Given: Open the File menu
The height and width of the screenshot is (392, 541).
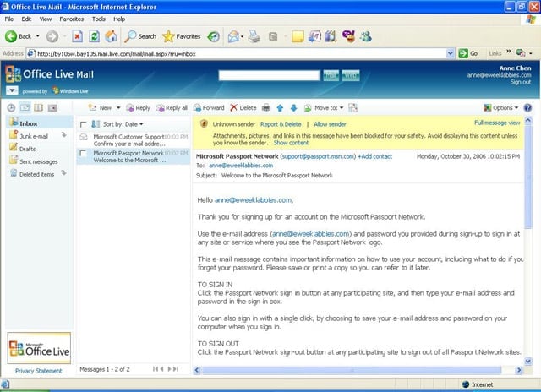Looking at the screenshot, I should tap(9, 19).
